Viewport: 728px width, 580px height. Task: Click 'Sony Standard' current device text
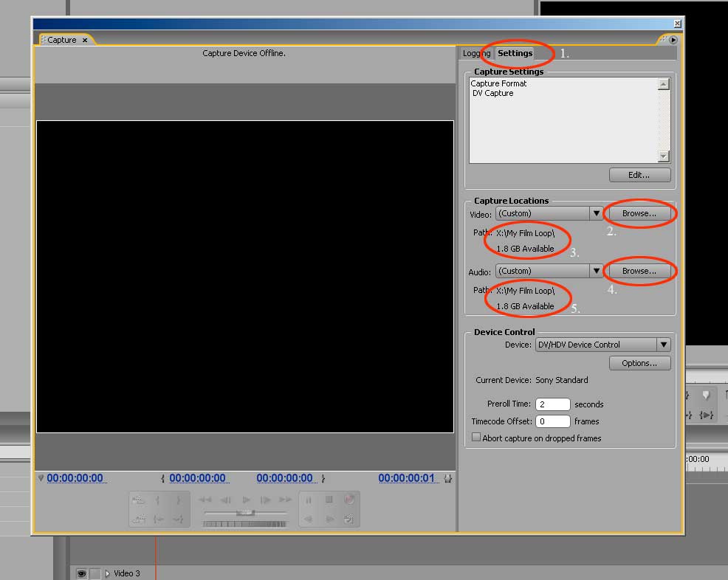[562, 380]
